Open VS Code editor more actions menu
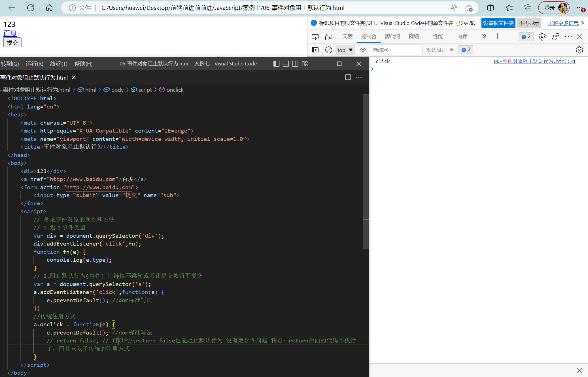The height and width of the screenshot is (377, 588). 359,77
